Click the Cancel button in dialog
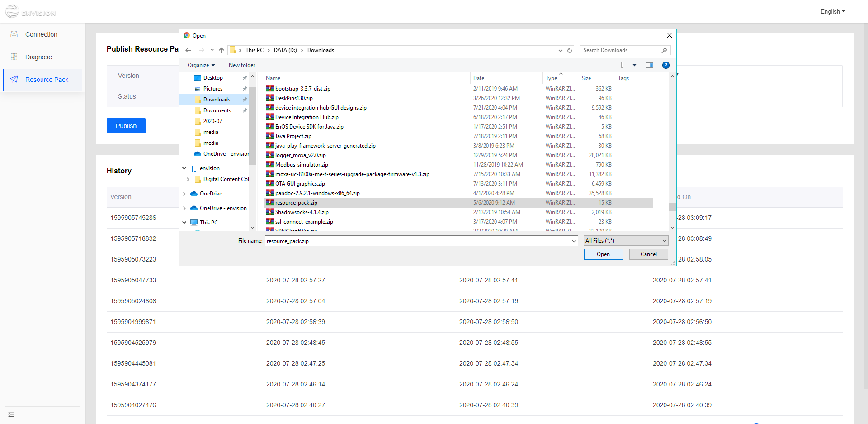The height and width of the screenshot is (424, 868). click(x=649, y=254)
